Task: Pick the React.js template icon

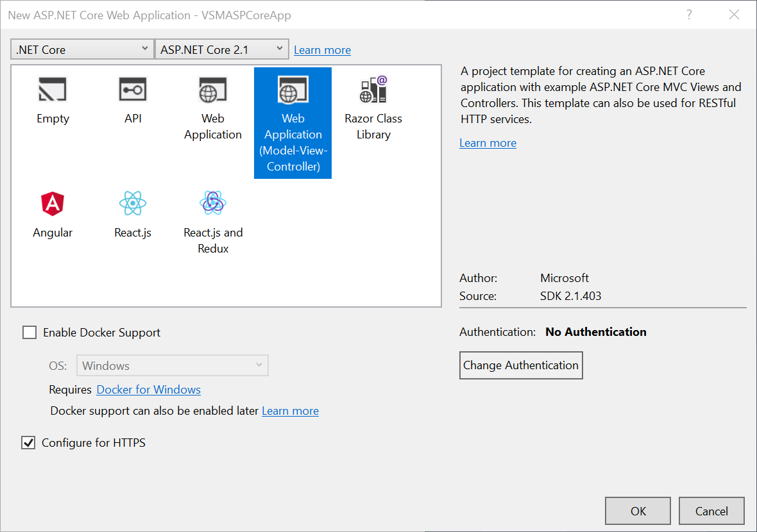Action: coord(133,204)
